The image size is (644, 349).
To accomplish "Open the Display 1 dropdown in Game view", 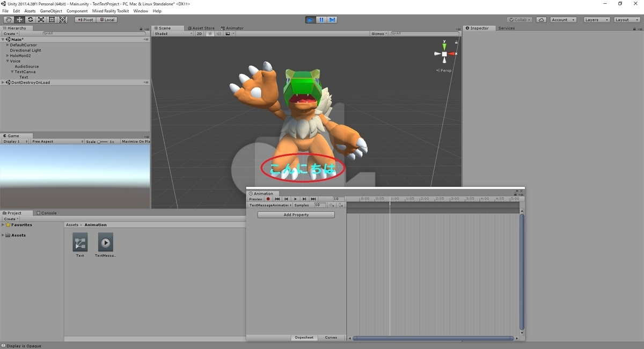I will pos(15,141).
